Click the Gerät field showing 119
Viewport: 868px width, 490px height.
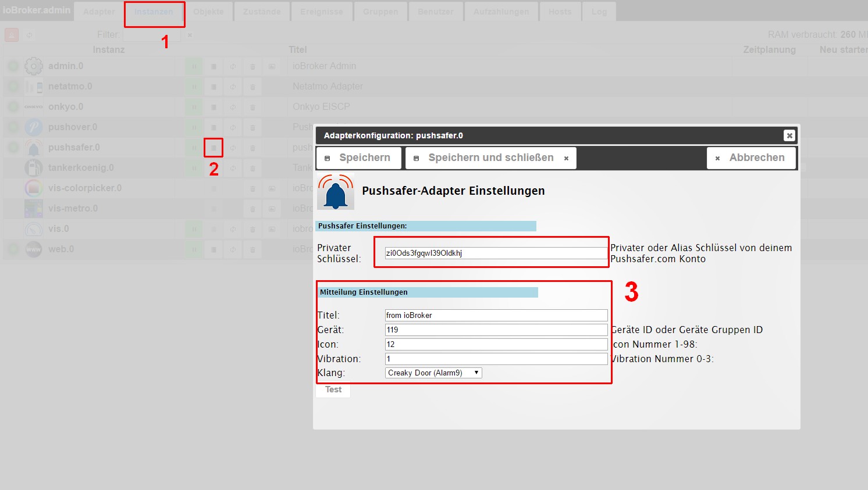[496, 330]
